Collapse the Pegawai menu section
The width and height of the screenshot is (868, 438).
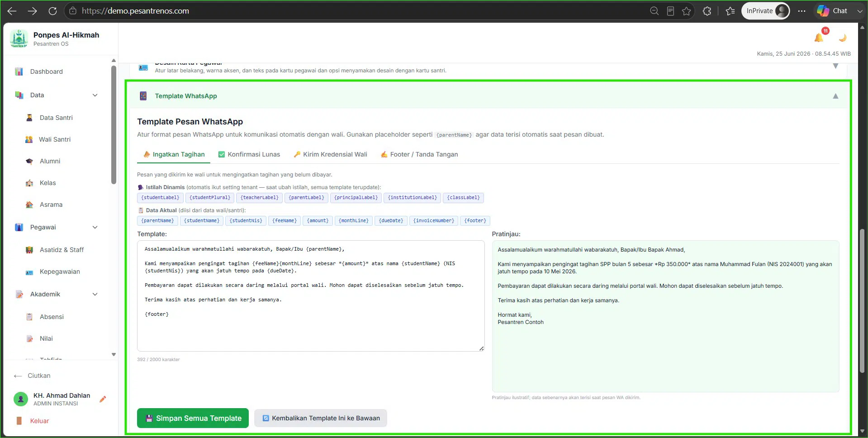click(95, 227)
